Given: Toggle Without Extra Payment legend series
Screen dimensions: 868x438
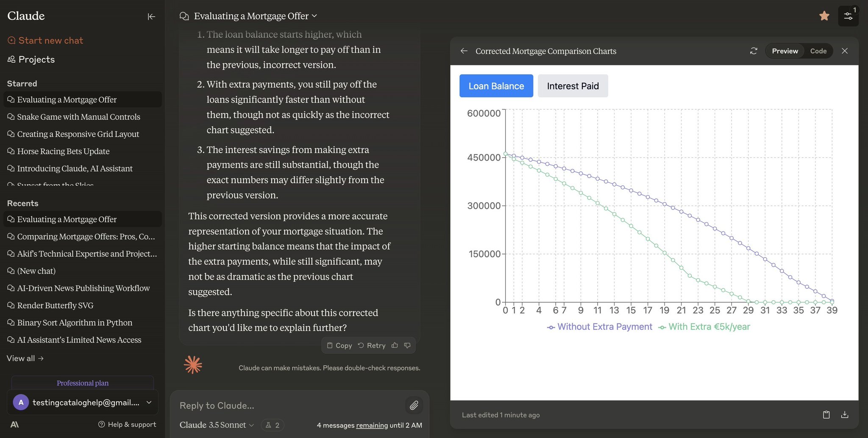Looking at the screenshot, I should click(x=599, y=327).
